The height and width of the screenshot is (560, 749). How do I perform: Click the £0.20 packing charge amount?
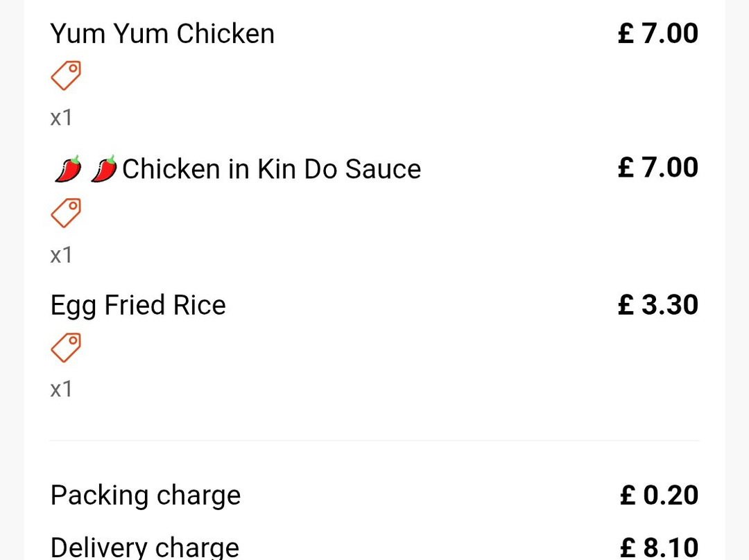(658, 495)
